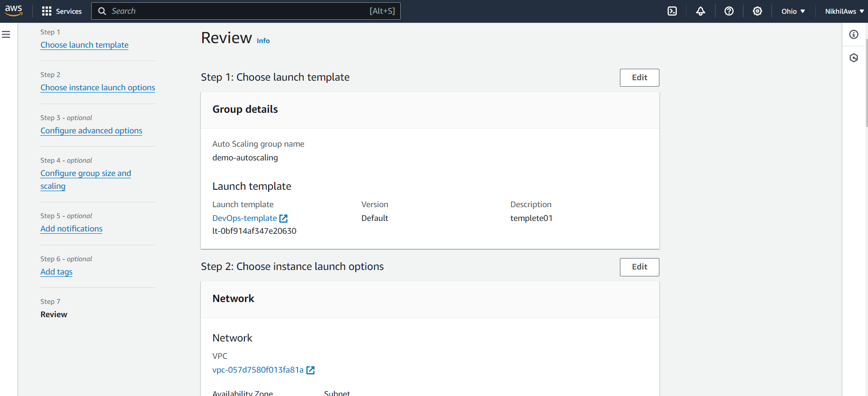
Task: Open the Services grid menu
Action: coord(61,11)
